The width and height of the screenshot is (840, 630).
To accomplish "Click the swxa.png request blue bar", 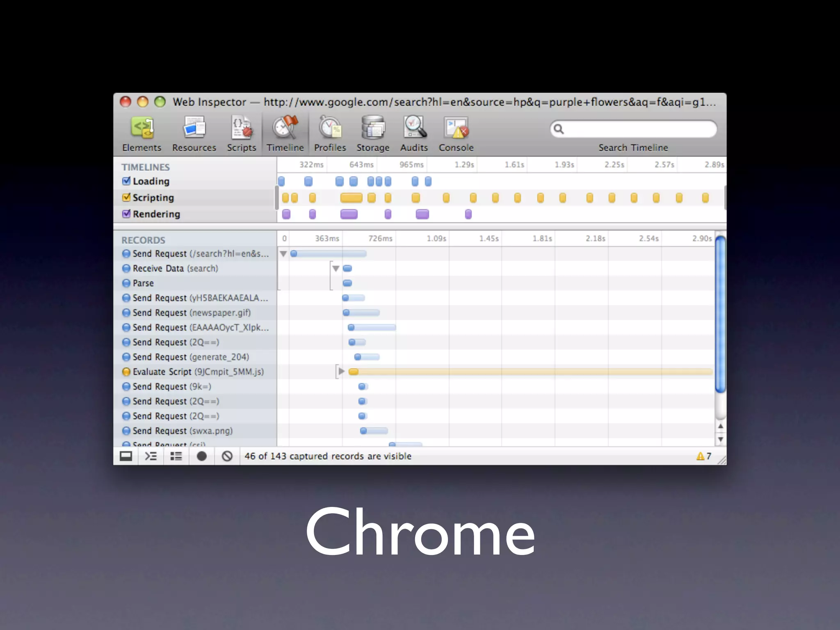I will [374, 431].
